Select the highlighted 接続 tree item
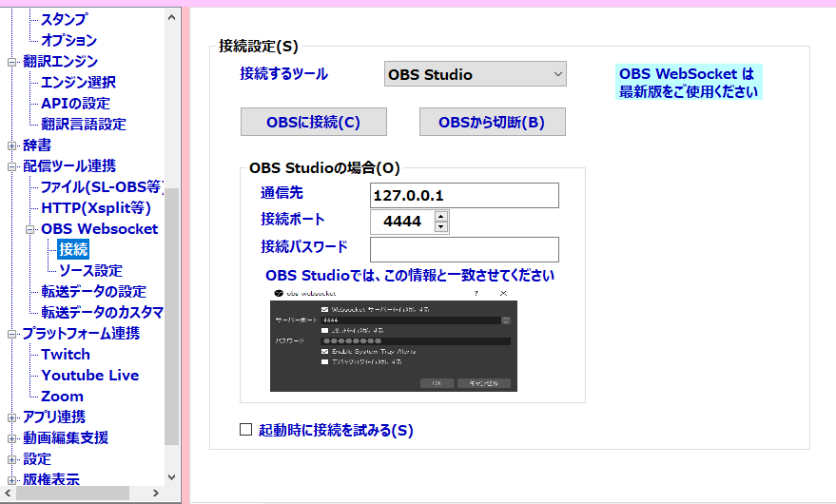This screenshot has width=836, height=504. pos(73,249)
